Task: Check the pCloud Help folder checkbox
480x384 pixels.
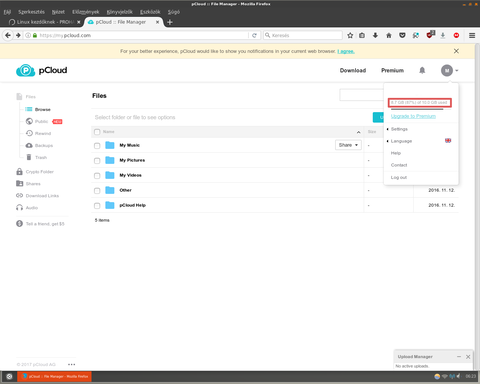Action: [x=97, y=206]
